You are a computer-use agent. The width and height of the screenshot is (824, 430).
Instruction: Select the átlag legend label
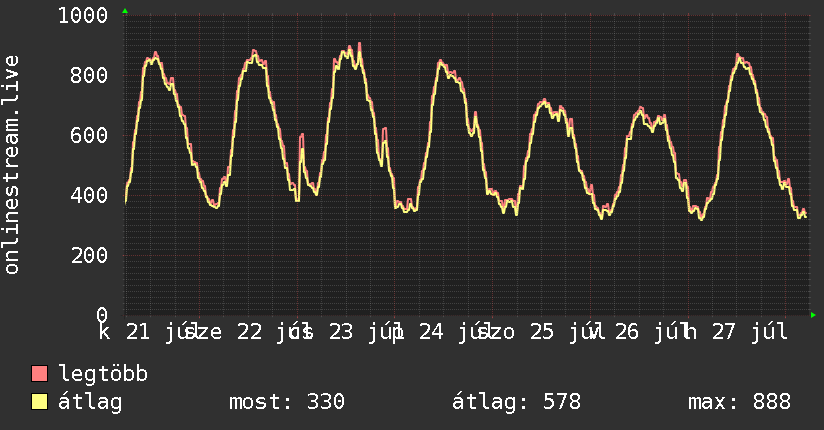(90, 402)
